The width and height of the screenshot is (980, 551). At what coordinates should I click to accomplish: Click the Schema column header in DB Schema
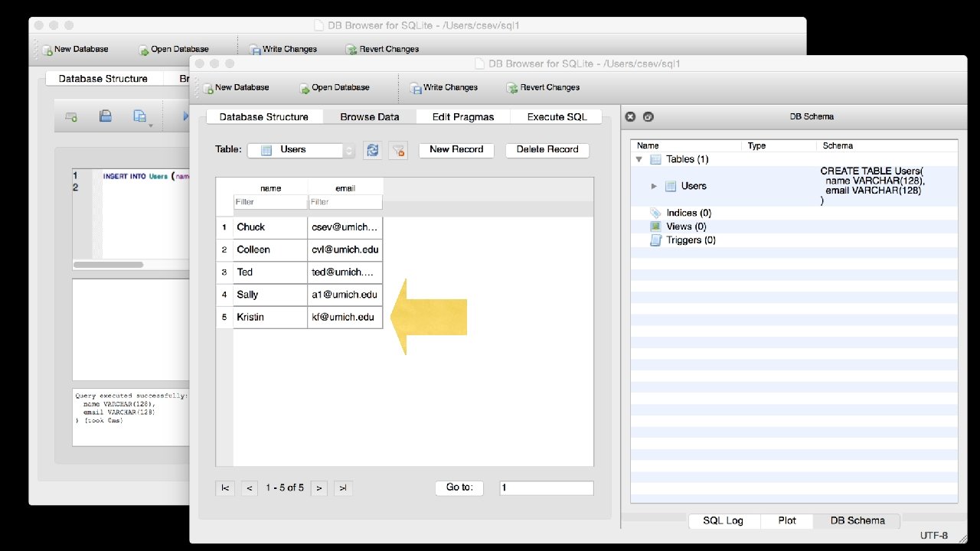tap(887, 145)
